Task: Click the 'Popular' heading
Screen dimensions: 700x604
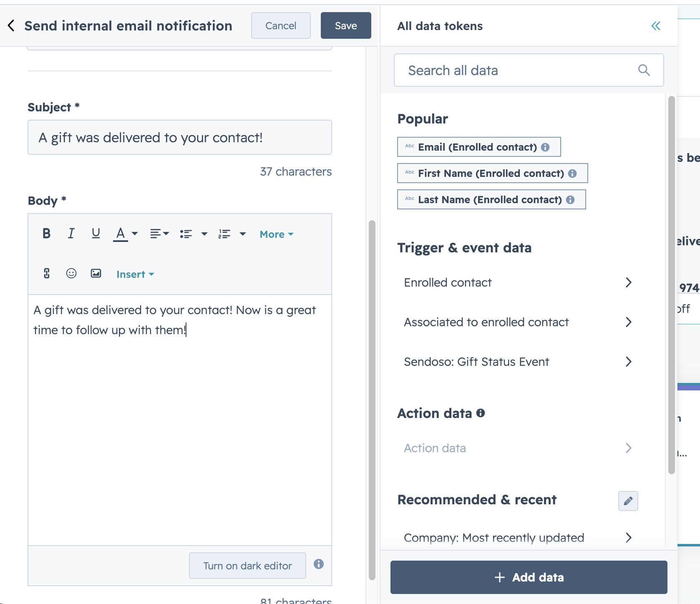Action: (423, 119)
